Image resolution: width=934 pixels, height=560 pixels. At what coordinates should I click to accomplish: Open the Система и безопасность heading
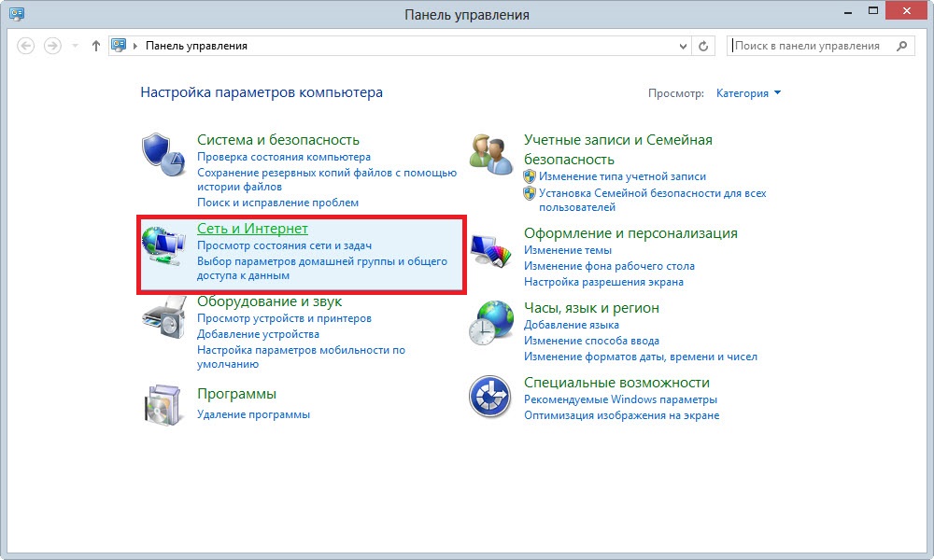click(278, 140)
